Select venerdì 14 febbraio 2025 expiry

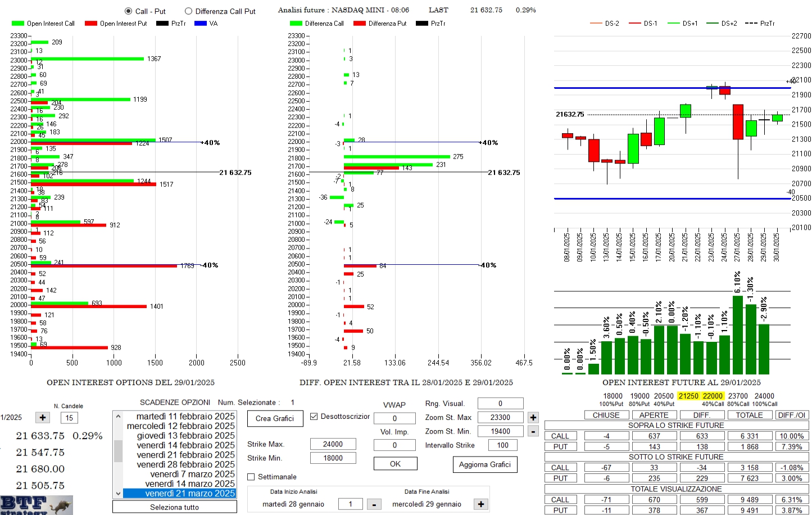[179, 445]
